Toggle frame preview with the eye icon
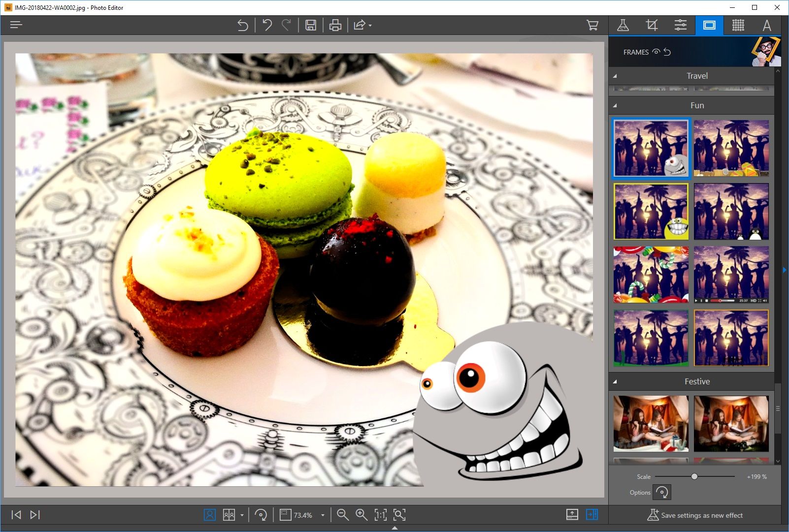Screen dimensions: 789x532 click(656, 52)
